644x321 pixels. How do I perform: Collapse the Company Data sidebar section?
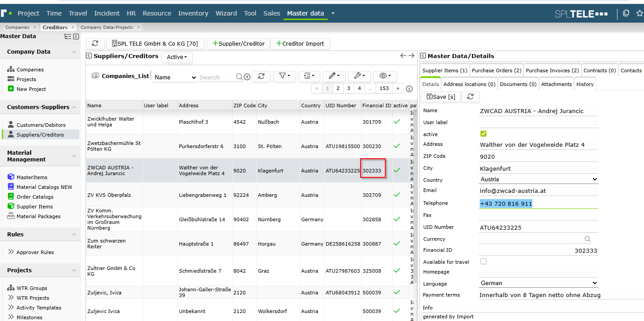74,52
